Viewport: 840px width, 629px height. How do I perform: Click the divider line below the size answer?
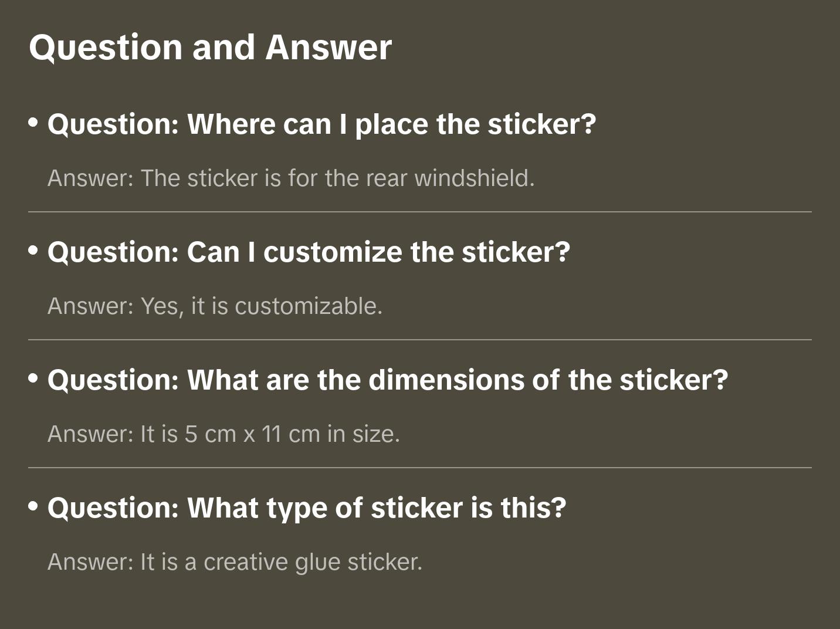(420, 468)
